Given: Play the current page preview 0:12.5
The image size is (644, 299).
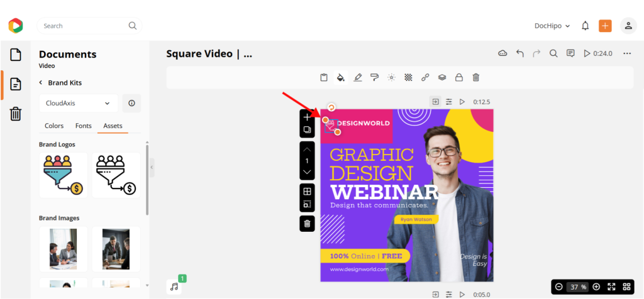Looking at the screenshot, I should [462, 102].
